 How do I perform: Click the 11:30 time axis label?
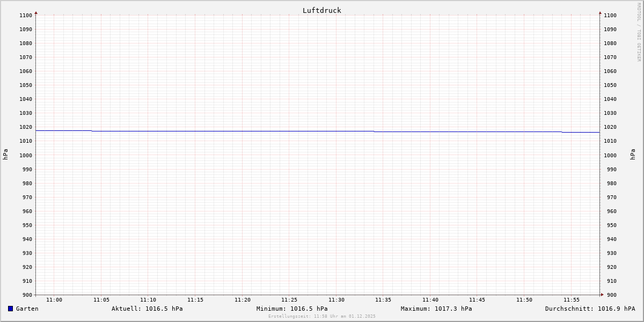(336, 300)
